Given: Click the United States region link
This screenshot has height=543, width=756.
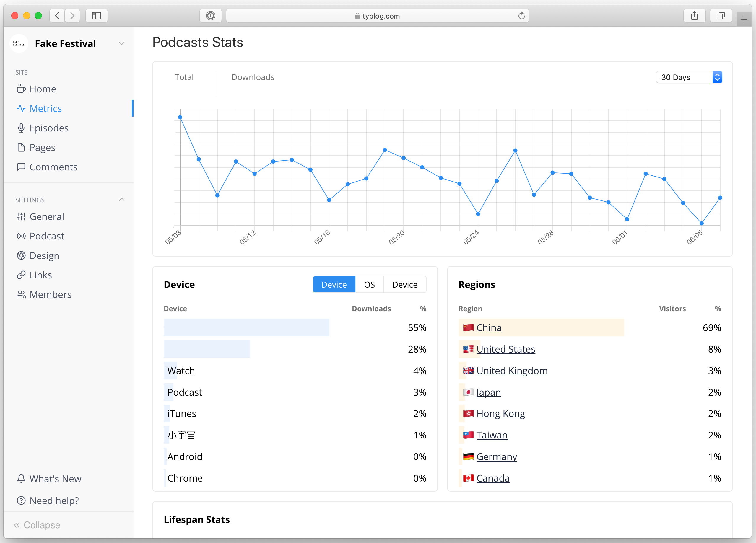Looking at the screenshot, I should pyautogui.click(x=506, y=349).
